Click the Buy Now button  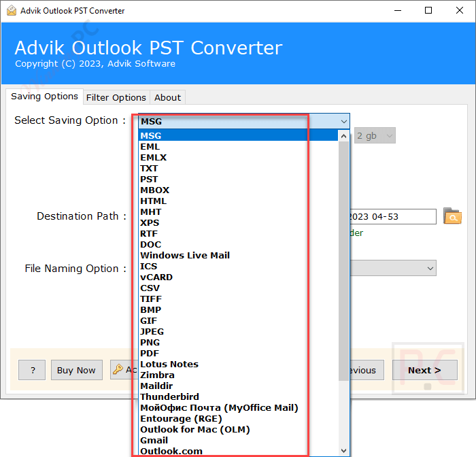click(76, 370)
